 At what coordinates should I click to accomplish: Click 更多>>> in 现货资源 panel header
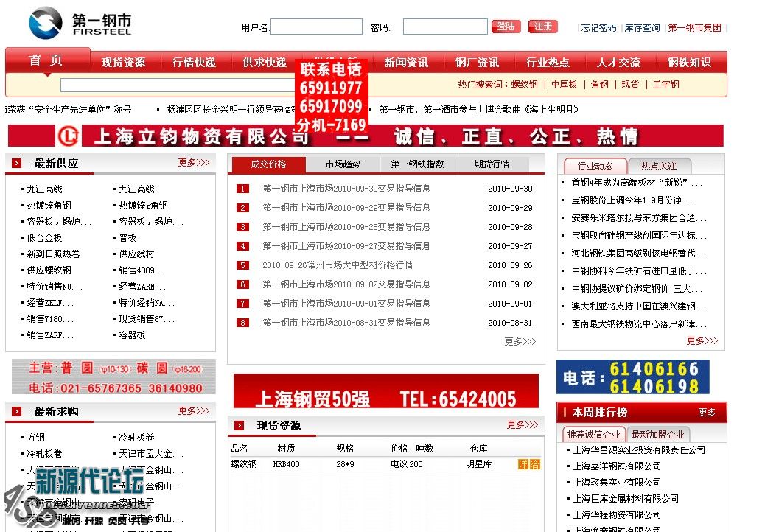tap(522, 424)
